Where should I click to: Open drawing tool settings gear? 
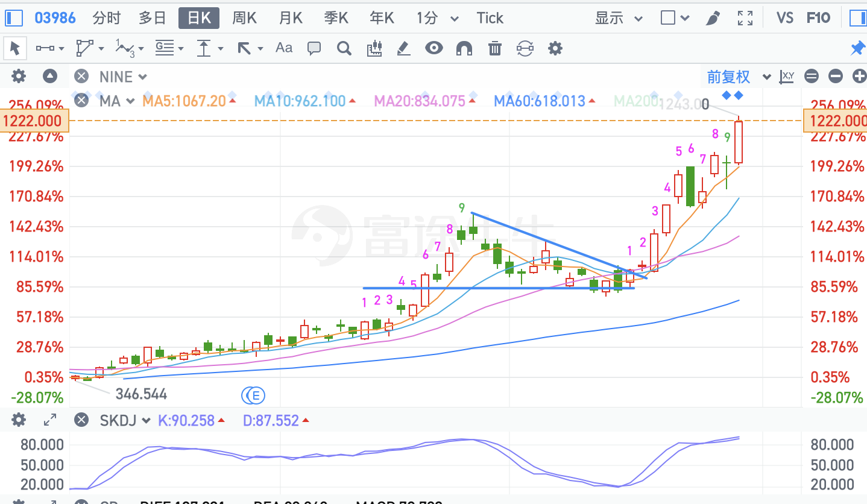555,48
